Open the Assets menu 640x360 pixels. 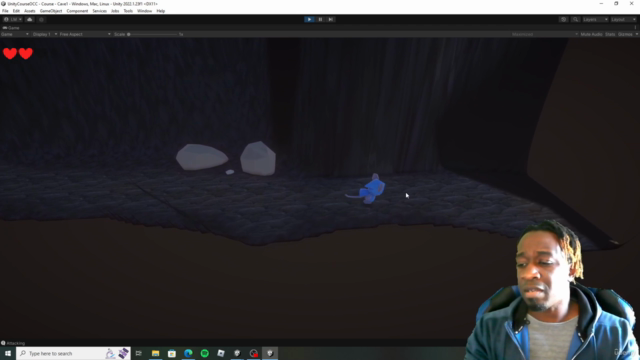pos(30,11)
